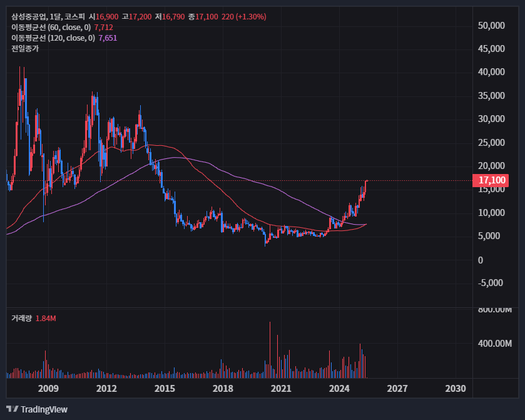The image size is (525, 420).
Task: Click the 20,000 price axis label
Action: tap(491, 166)
